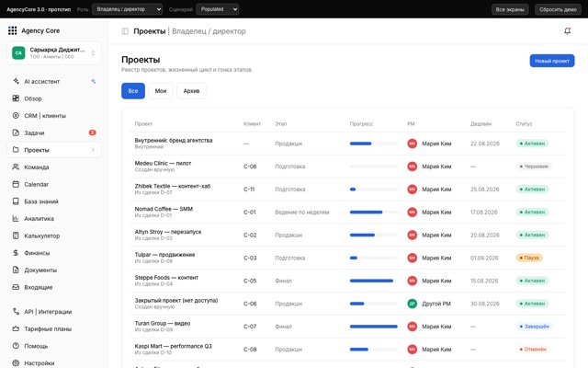The height and width of the screenshot is (368, 588).
Task: Click deadline 22.08.2026
Action: tap(485, 144)
